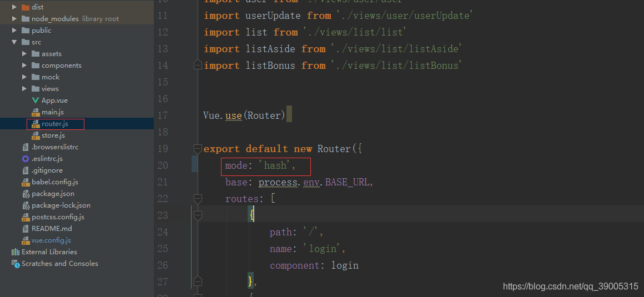Click the JS icon beside router.js
644x297 pixels.
tap(36, 124)
